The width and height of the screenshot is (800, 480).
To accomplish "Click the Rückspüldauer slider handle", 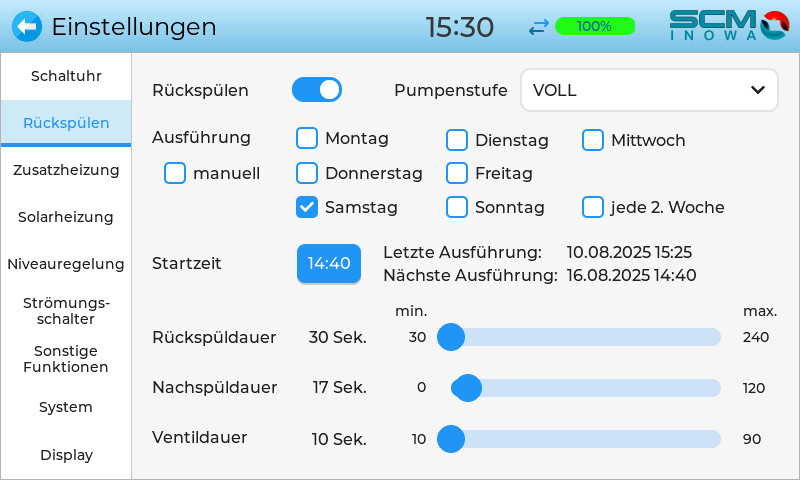I will (451, 337).
